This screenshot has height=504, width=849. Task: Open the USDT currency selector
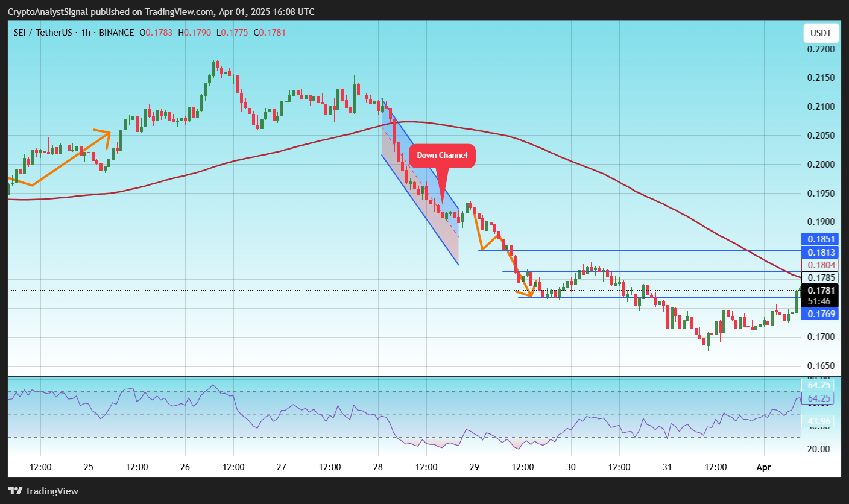821,33
